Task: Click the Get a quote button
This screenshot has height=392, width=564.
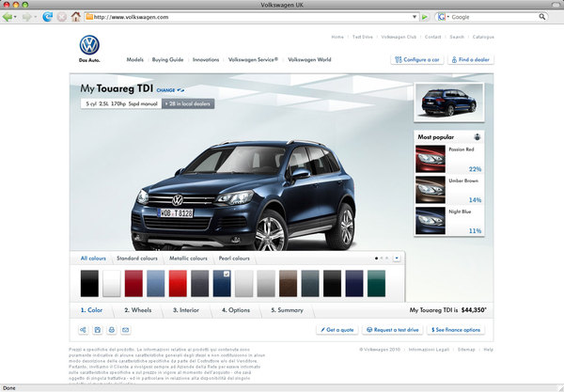Action: coord(337,330)
